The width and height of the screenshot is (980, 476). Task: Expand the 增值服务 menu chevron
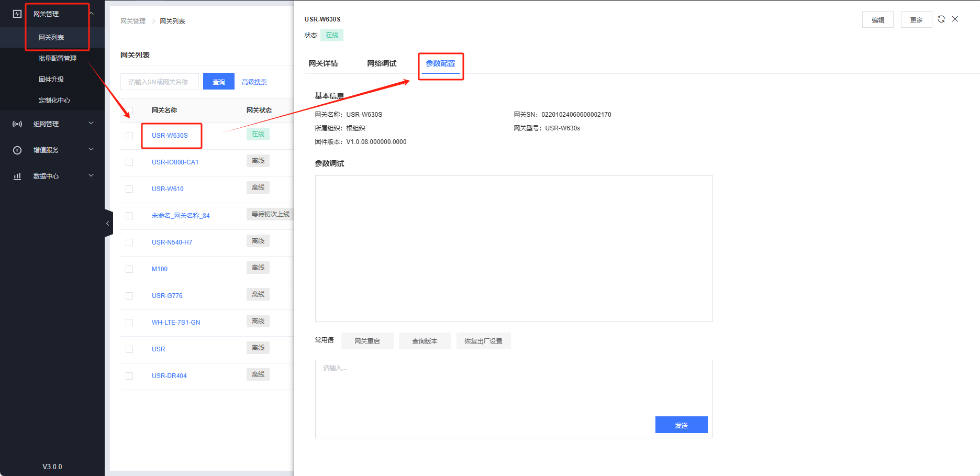pos(91,150)
